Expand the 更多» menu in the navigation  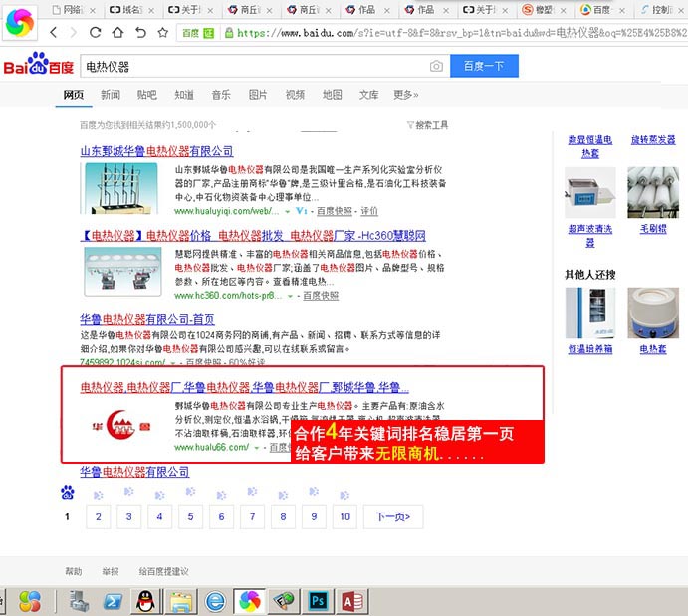click(406, 95)
